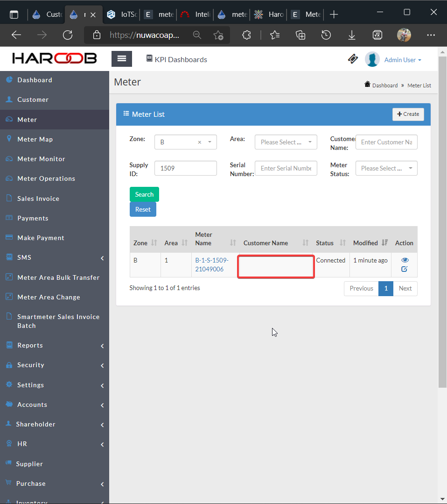Open KPI Dashboards link
The width and height of the screenshot is (447, 504).
click(176, 59)
